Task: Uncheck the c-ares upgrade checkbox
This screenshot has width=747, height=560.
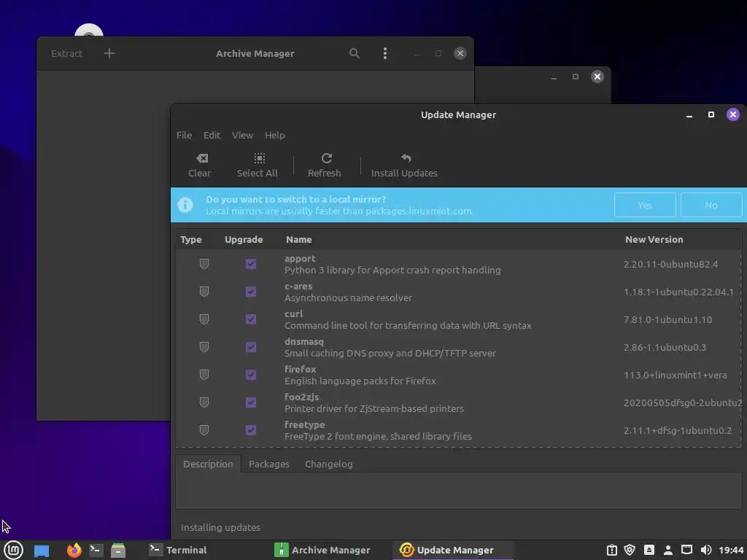Action: tap(251, 292)
